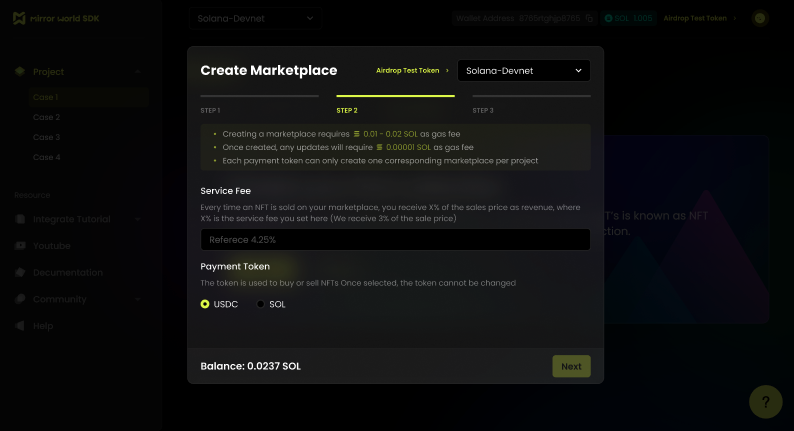Select the Step 2 tab

pyautogui.click(x=347, y=110)
